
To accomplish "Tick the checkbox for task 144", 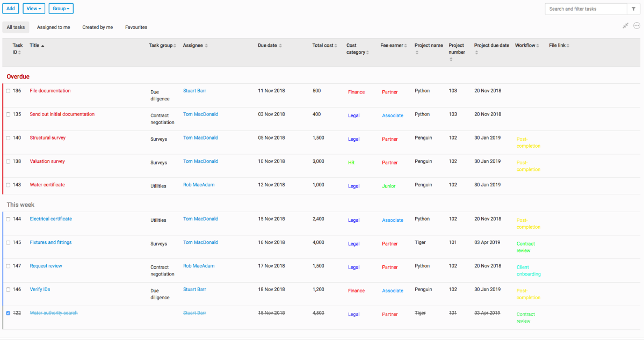I will click(8, 219).
